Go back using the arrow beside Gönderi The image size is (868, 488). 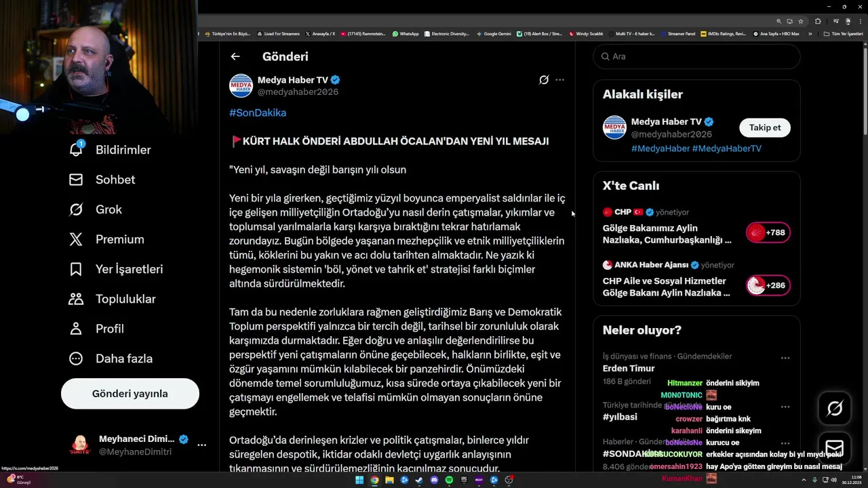(235, 57)
